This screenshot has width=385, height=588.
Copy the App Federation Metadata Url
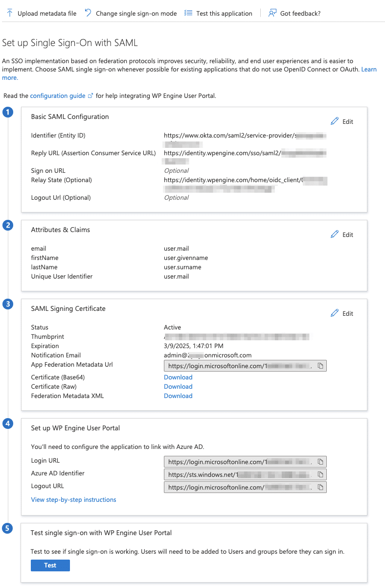coord(321,365)
